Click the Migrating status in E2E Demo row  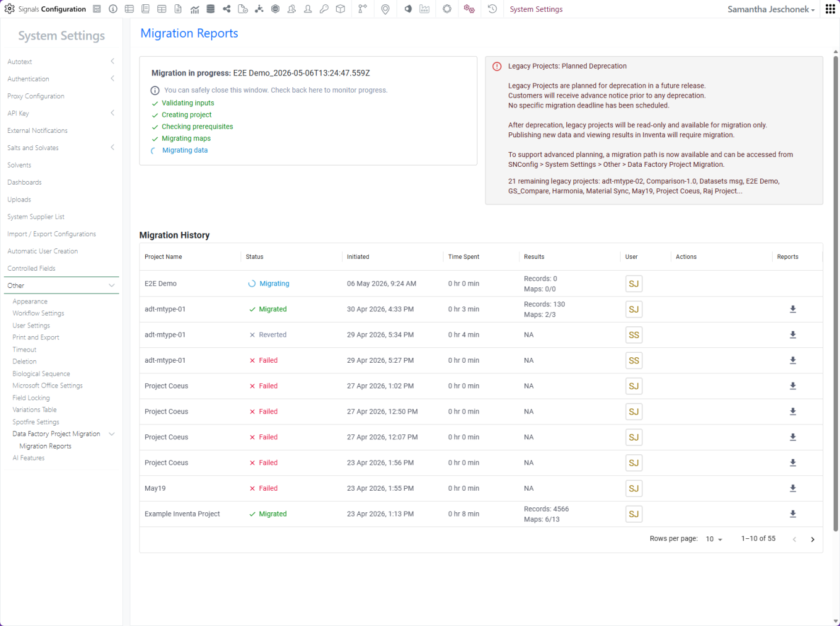(x=269, y=284)
